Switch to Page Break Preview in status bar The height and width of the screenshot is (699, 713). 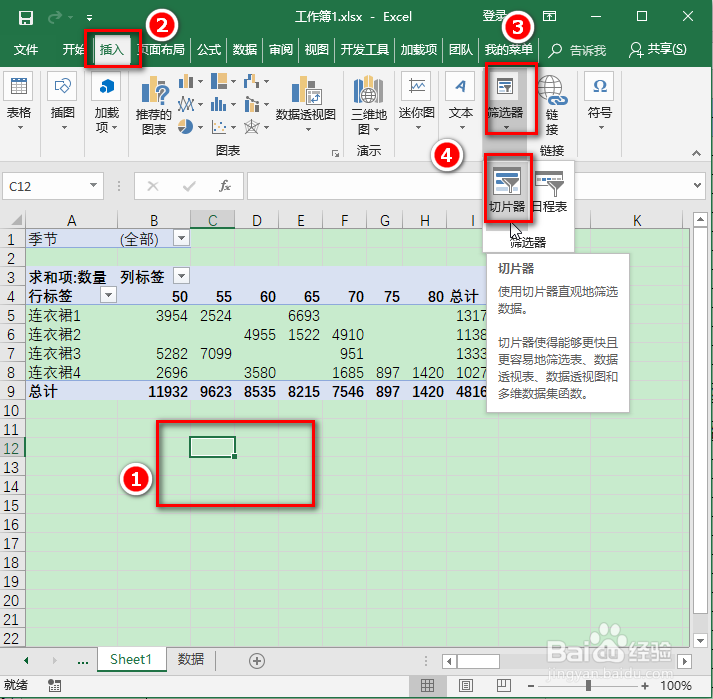click(503, 685)
